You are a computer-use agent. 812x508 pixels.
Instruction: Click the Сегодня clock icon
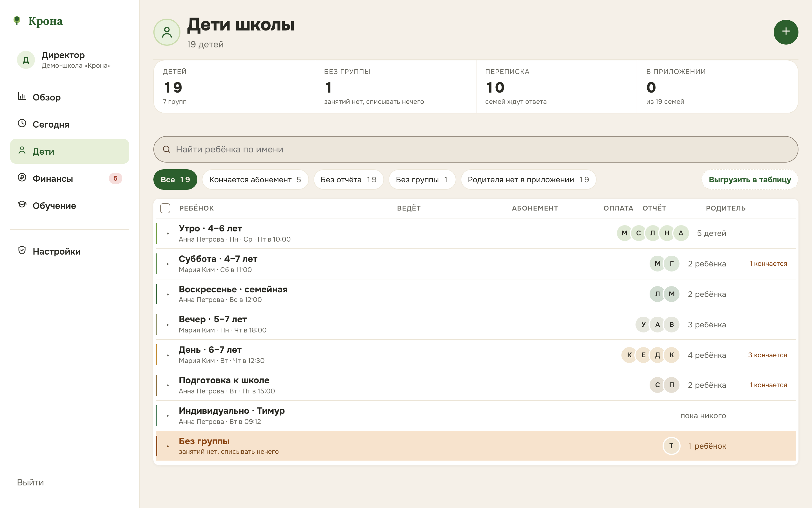coord(22,123)
